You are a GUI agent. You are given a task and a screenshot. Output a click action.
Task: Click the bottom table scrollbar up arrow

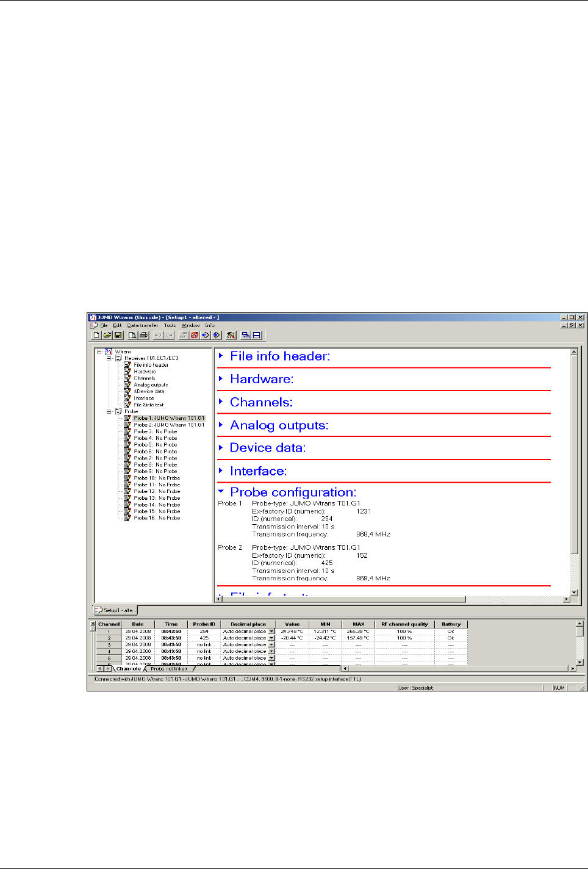(579, 624)
